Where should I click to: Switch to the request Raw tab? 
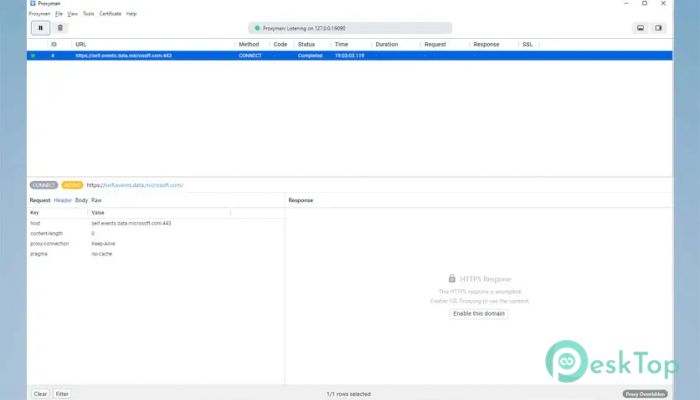click(x=96, y=200)
